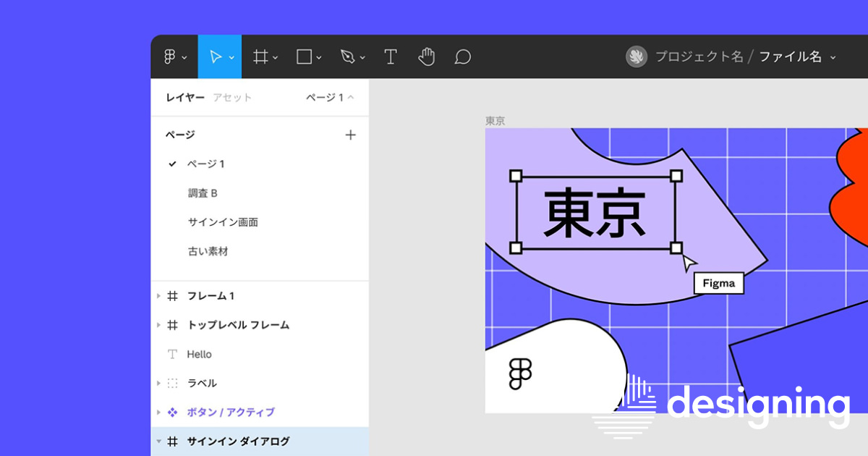The width and height of the screenshot is (868, 456).
Task: Activate the Hand tool
Action: click(x=427, y=56)
